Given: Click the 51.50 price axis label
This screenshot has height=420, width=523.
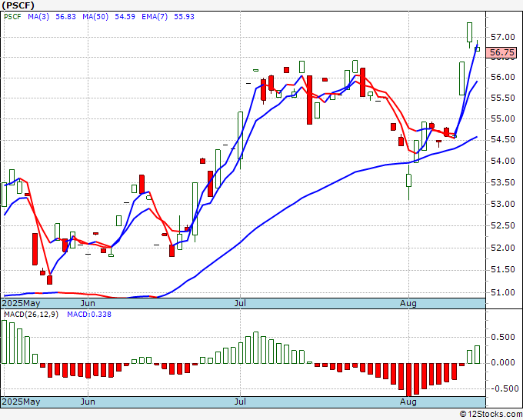Looking at the screenshot, I should coord(503,269).
